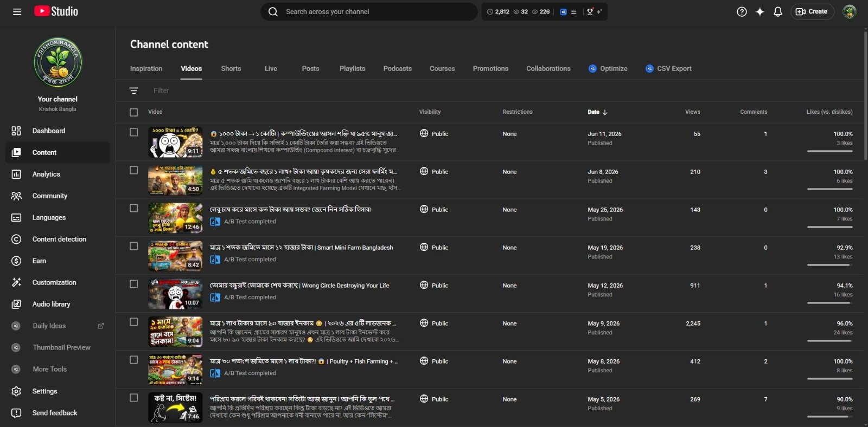Image resolution: width=868 pixels, height=427 pixels.
Task: Click the filter lines icon
Action: point(134,90)
